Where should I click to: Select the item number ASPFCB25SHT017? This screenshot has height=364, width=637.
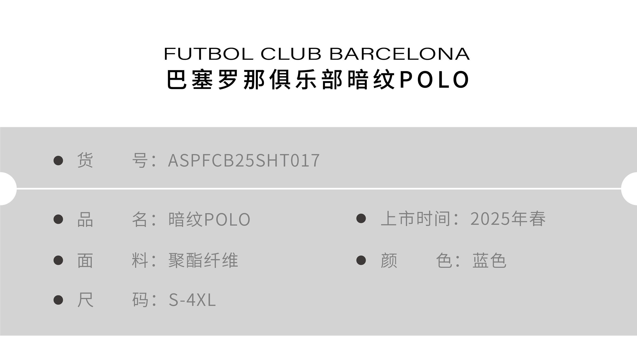coord(244,160)
